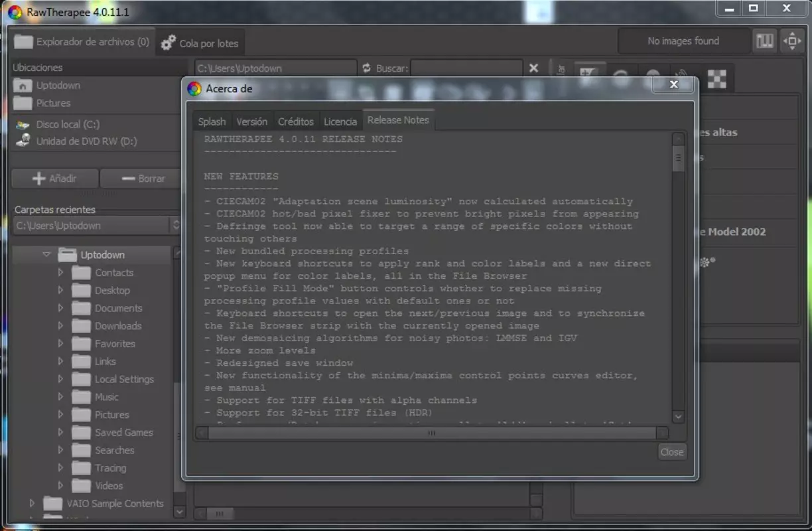Click the Downloads folder icon
The image size is (812, 531).
(x=81, y=326)
